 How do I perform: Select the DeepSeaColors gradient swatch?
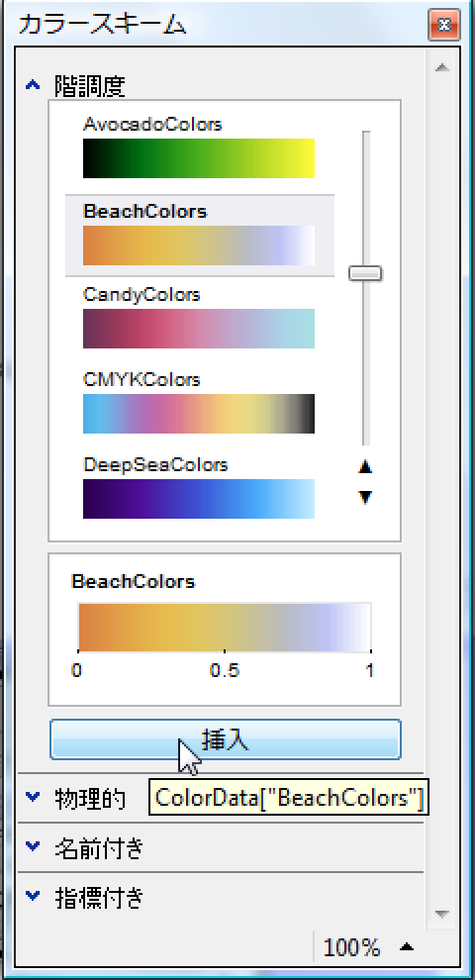click(x=199, y=499)
